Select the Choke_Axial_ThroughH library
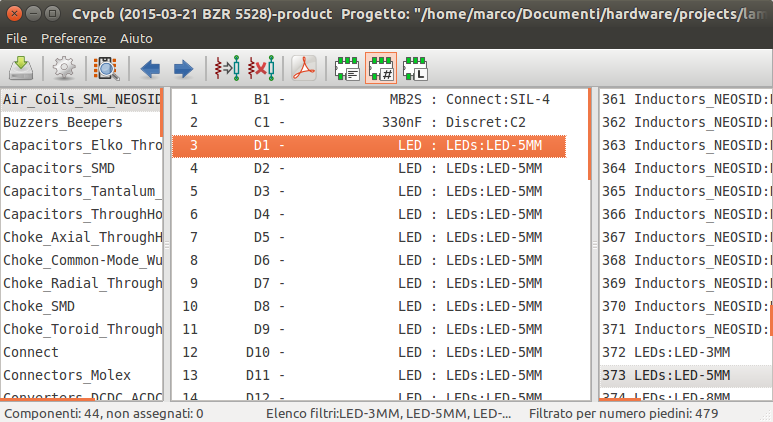This screenshot has width=773, height=422. click(x=81, y=237)
